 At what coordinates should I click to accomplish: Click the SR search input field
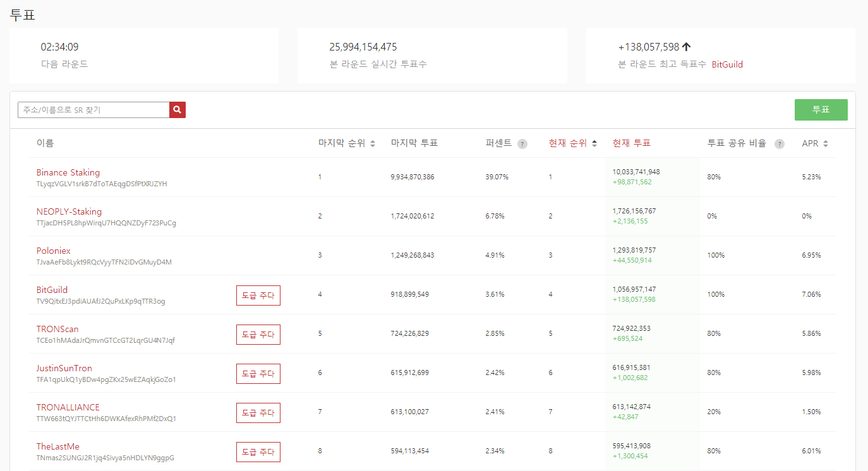93,110
